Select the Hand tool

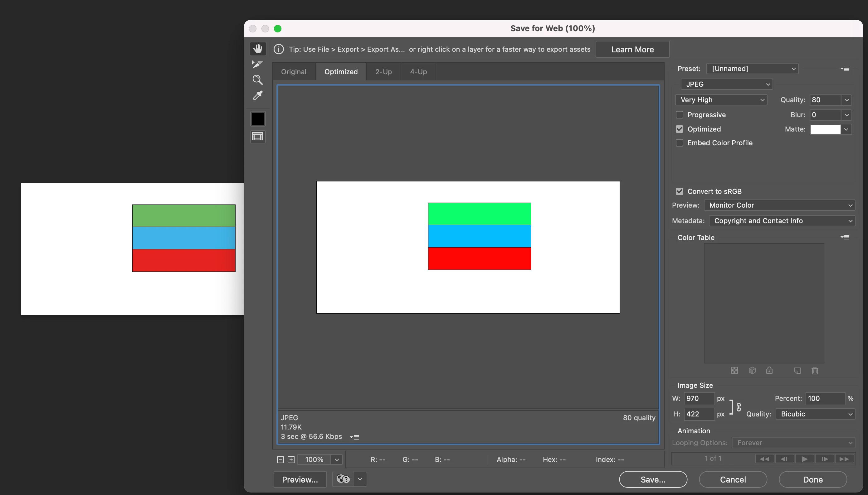(x=258, y=49)
